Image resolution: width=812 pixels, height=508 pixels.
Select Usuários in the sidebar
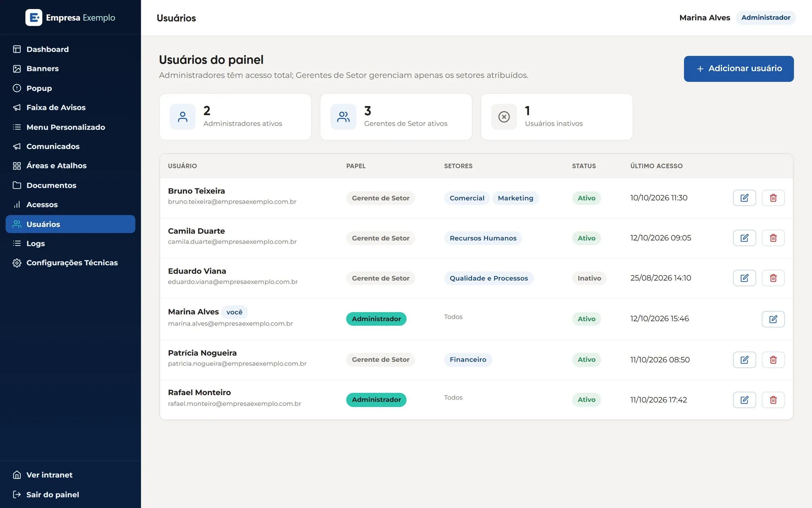[70, 224]
